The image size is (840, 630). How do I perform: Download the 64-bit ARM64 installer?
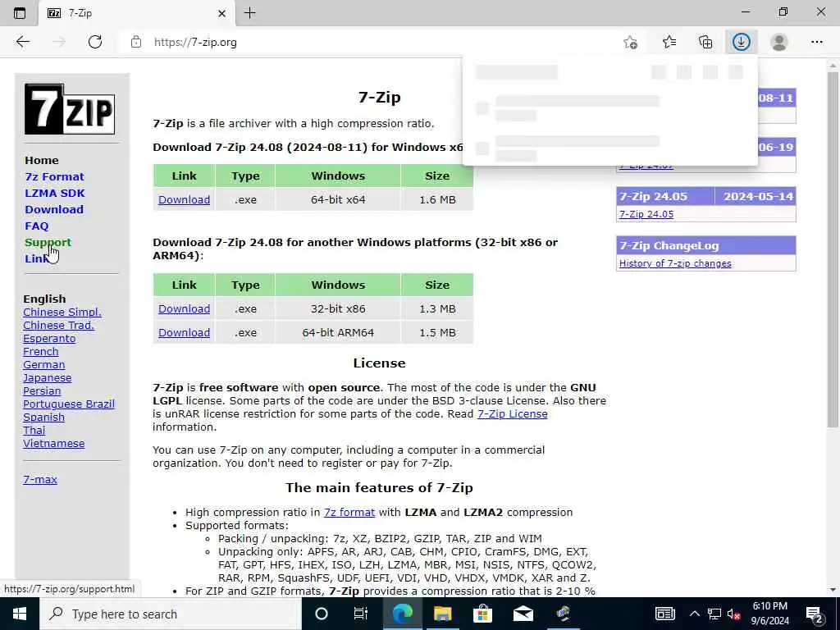pyautogui.click(x=184, y=333)
